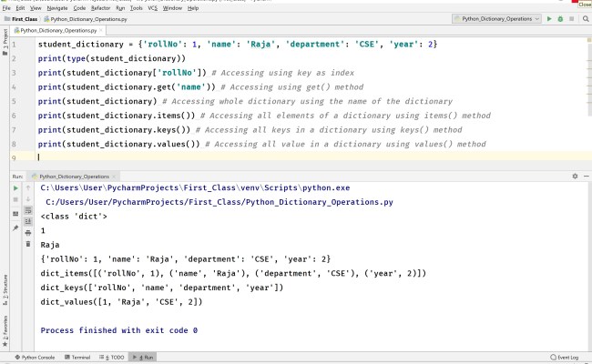Image resolution: width=592 pixels, height=364 pixels.
Task: Open the File menu
Action: coord(6,8)
